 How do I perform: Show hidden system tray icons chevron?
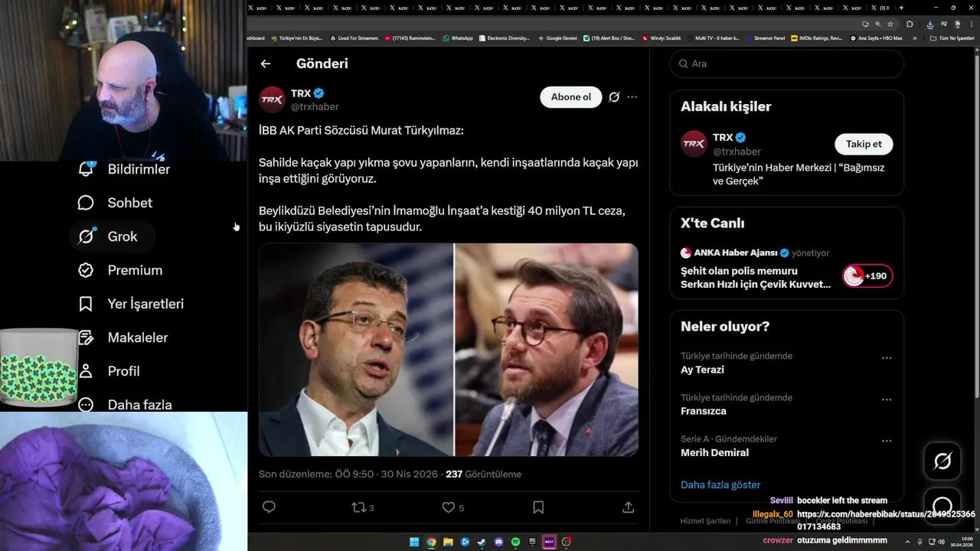(907, 542)
